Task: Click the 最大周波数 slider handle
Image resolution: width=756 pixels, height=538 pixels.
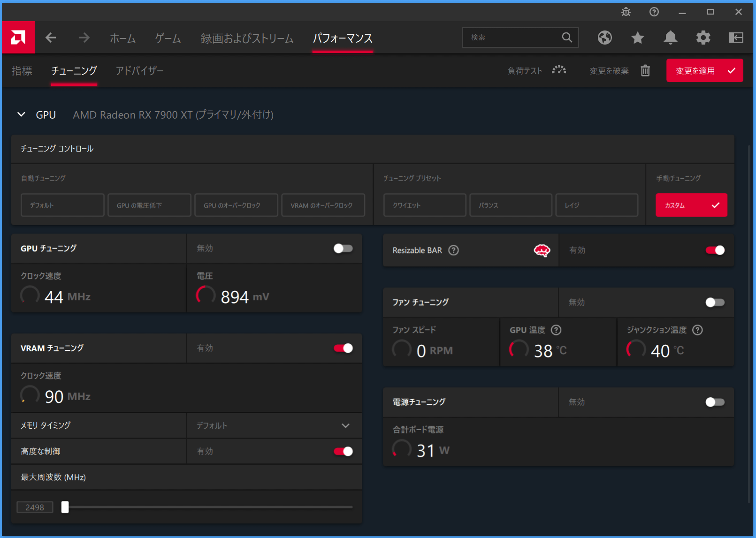Action: tap(65, 507)
